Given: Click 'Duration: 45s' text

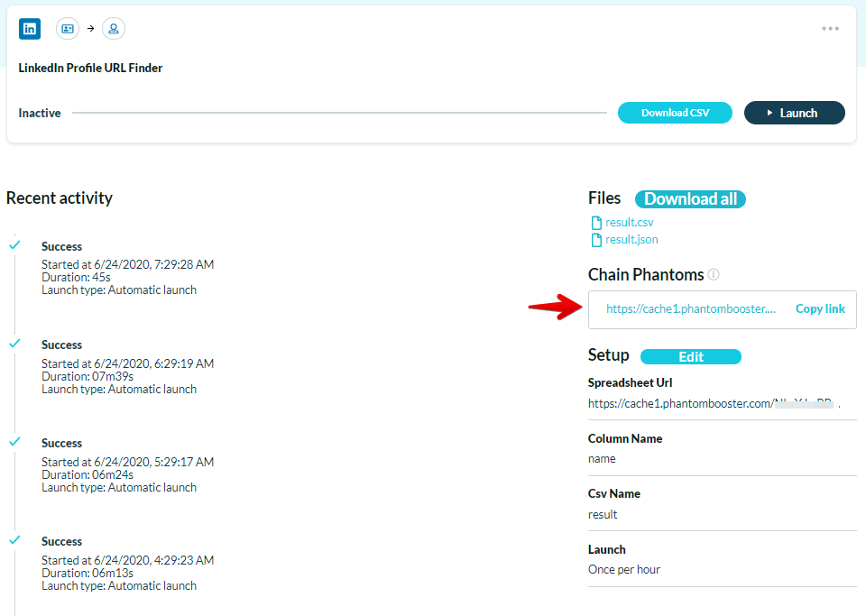Looking at the screenshot, I should (76, 277).
